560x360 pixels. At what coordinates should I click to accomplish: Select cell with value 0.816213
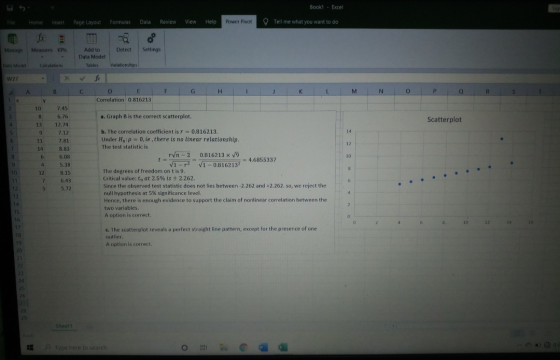(139, 100)
